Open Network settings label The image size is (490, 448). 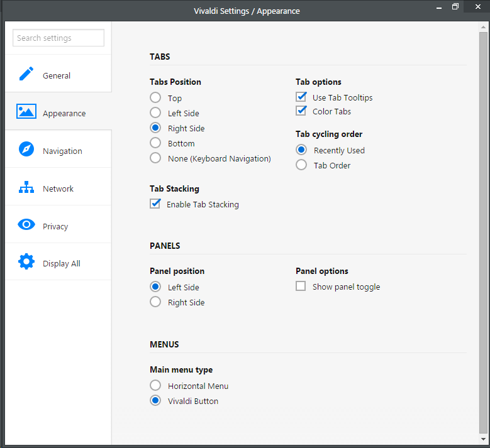coord(58,188)
